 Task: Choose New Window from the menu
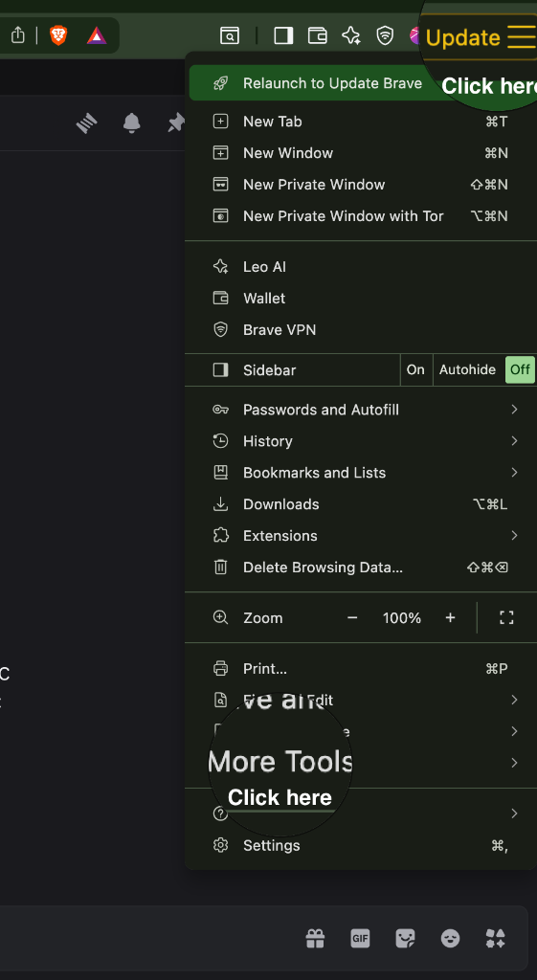tap(361, 153)
